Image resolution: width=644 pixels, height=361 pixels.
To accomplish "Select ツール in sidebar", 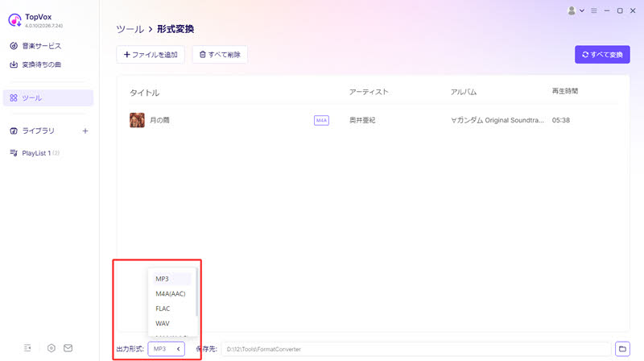I will click(x=48, y=98).
